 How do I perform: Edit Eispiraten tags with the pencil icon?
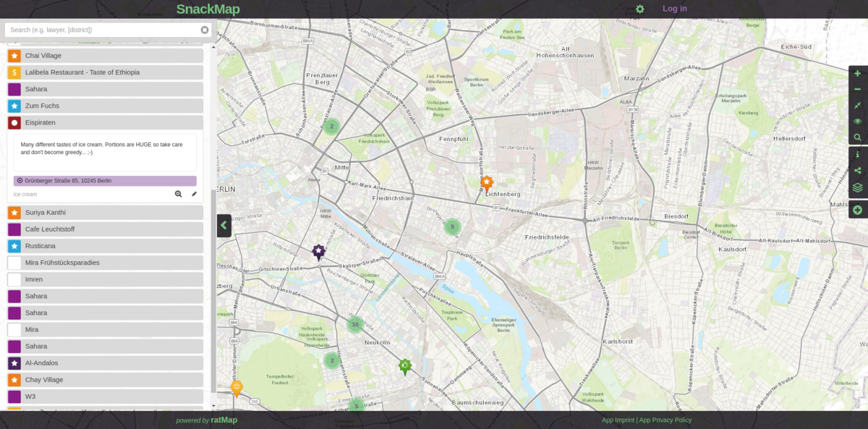[194, 194]
